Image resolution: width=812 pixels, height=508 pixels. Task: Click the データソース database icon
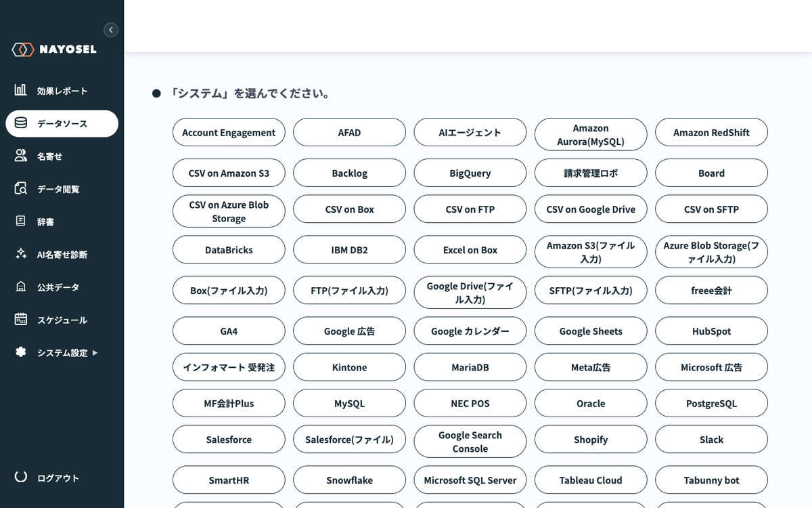(x=21, y=123)
